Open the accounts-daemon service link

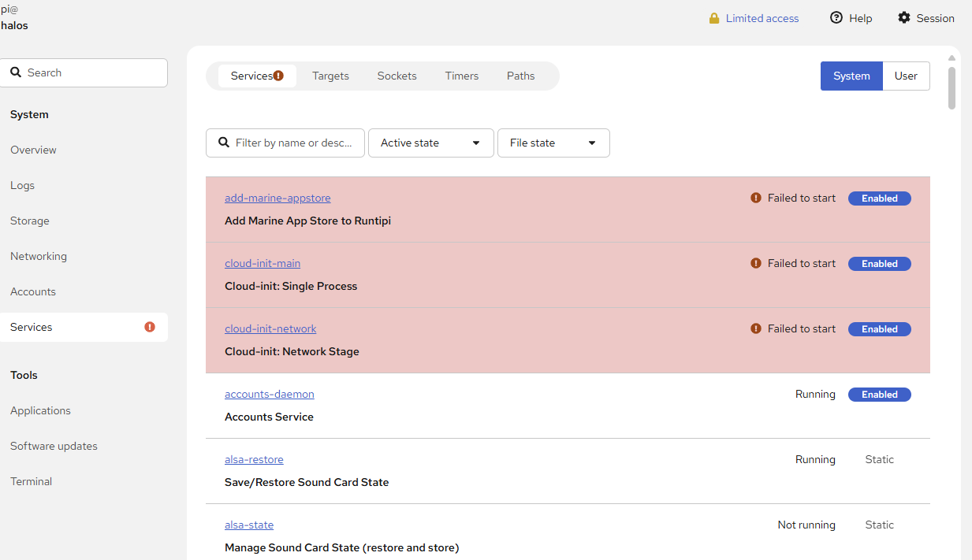270,394
